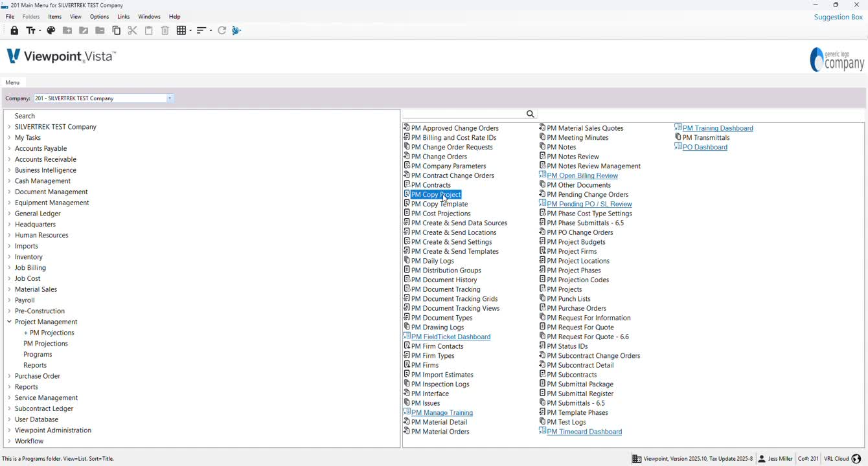This screenshot has width=868, height=466.
Task: Click the sort lines icon
Action: tap(201, 30)
